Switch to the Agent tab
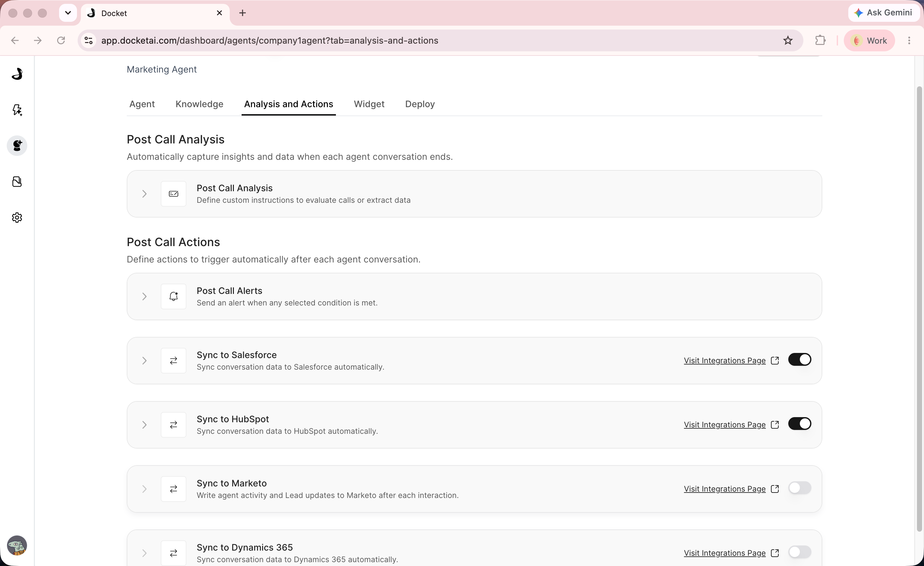This screenshot has height=566, width=924. [142, 104]
